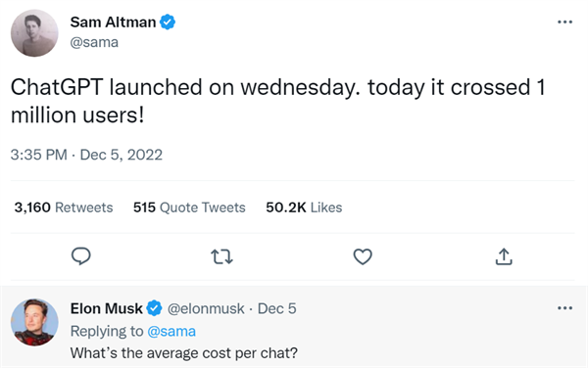Click the Sam Altman display name
Viewport: 588px width, 368px height.
click(x=113, y=23)
